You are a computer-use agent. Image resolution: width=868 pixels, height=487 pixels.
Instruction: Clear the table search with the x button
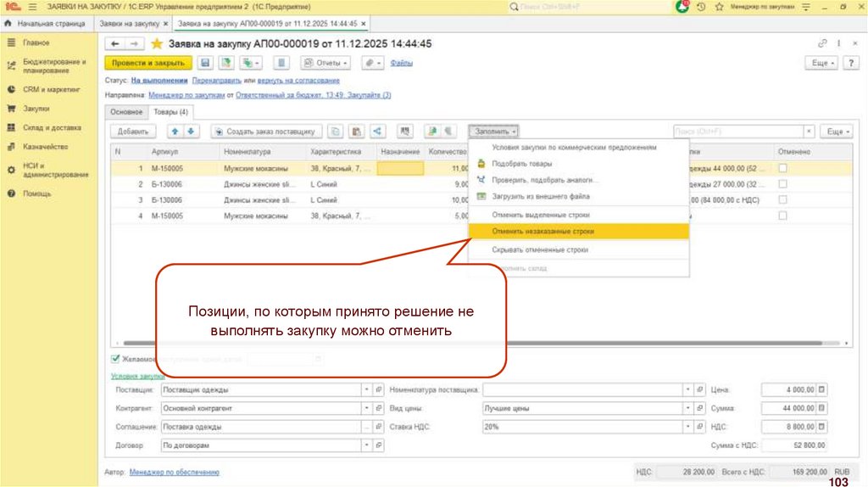[809, 132]
